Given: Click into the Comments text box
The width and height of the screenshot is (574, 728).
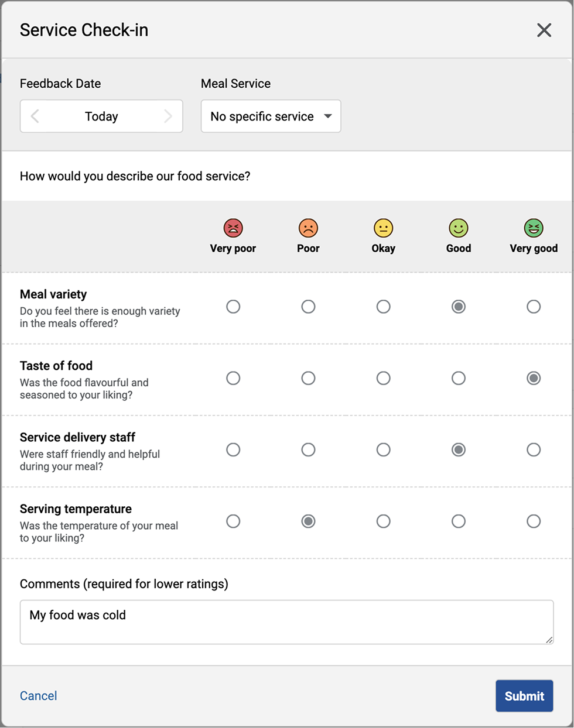Looking at the screenshot, I should [286, 622].
